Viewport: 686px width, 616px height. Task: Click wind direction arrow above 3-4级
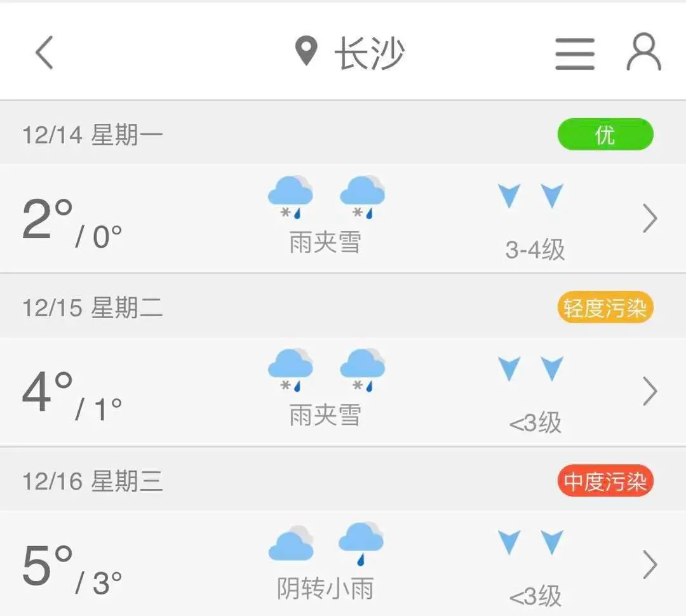click(x=509, y=196)
